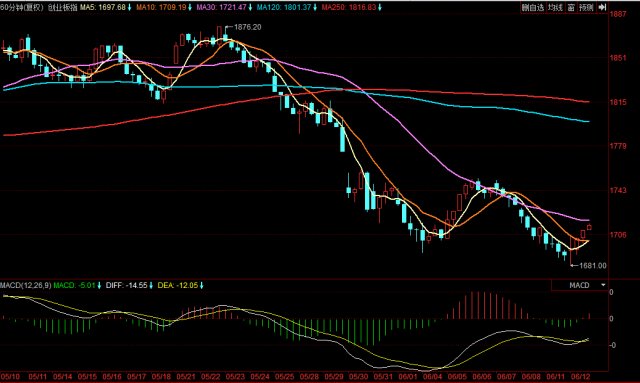This screenshot has width=640, height=383.
Task: Click the down arrow next to MA10
Action: [190, 7]
